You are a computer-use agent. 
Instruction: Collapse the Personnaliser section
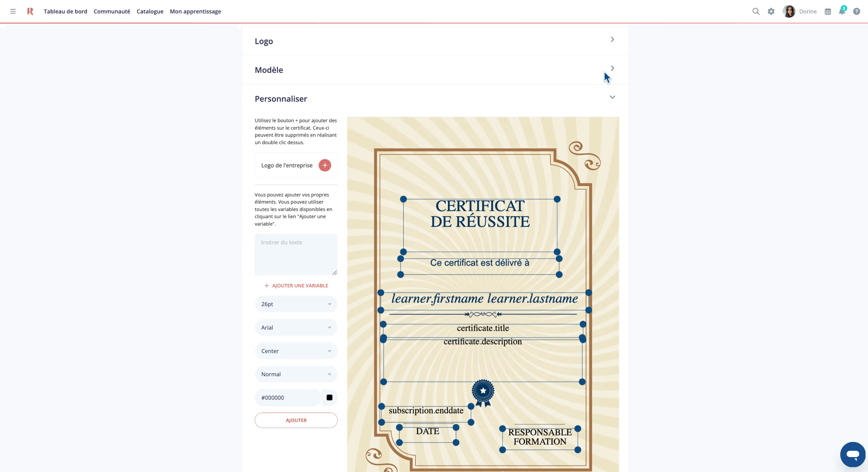point(612,97)
